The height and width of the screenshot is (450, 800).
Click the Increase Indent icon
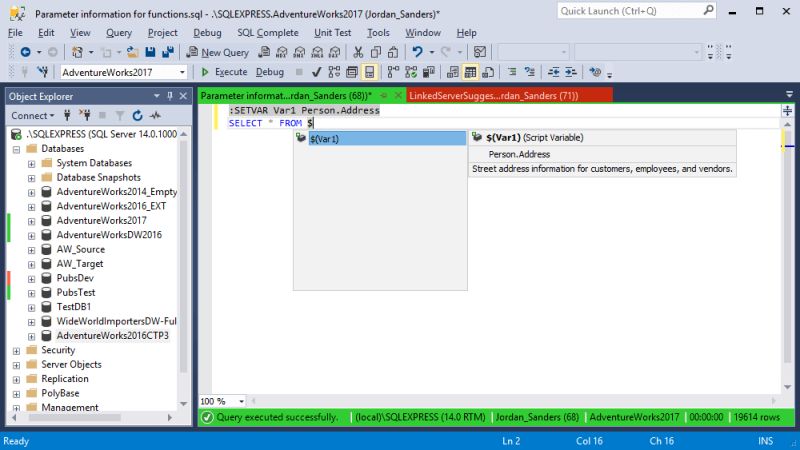coord(571,72)
